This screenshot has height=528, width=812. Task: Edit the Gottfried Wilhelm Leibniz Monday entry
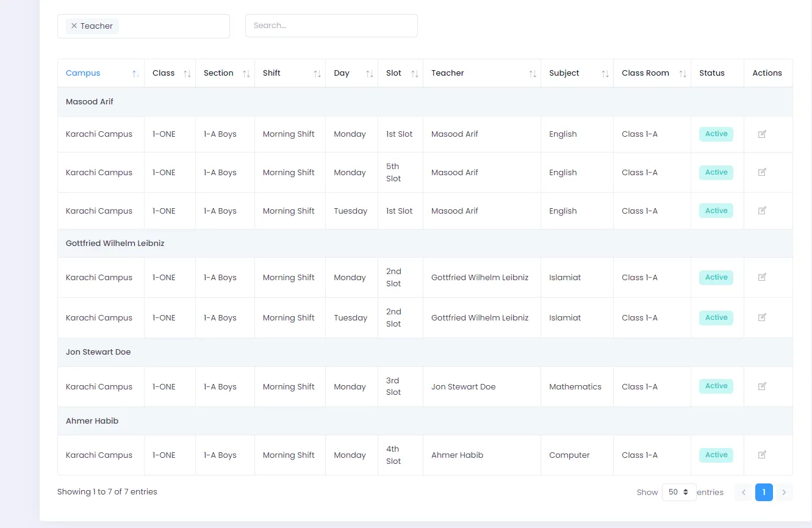[761, 277]
